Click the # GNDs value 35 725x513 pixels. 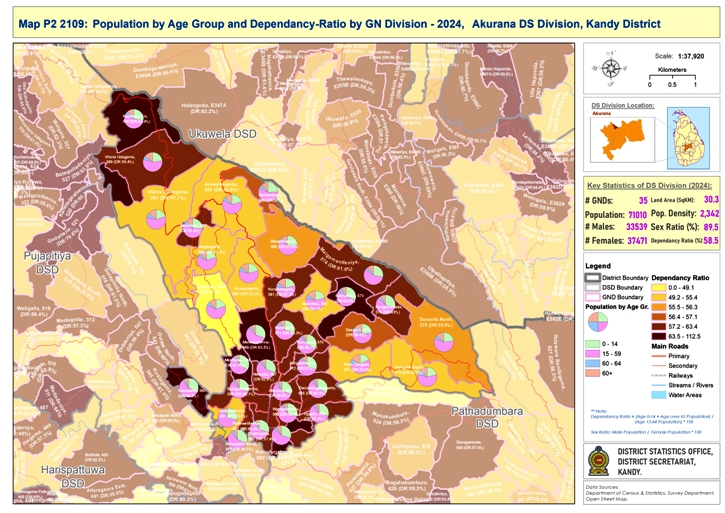[643, 200]
